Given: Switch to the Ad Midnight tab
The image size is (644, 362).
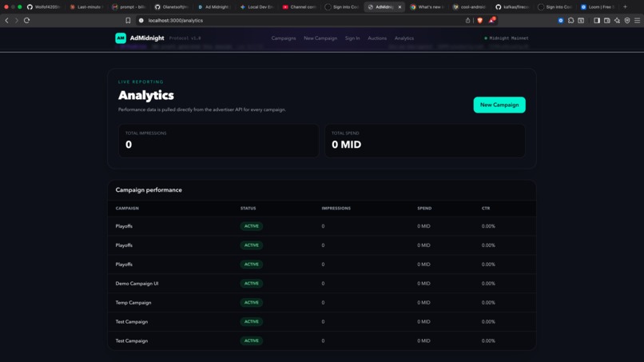Looking at the screenshot, I should tap(214, 7).
